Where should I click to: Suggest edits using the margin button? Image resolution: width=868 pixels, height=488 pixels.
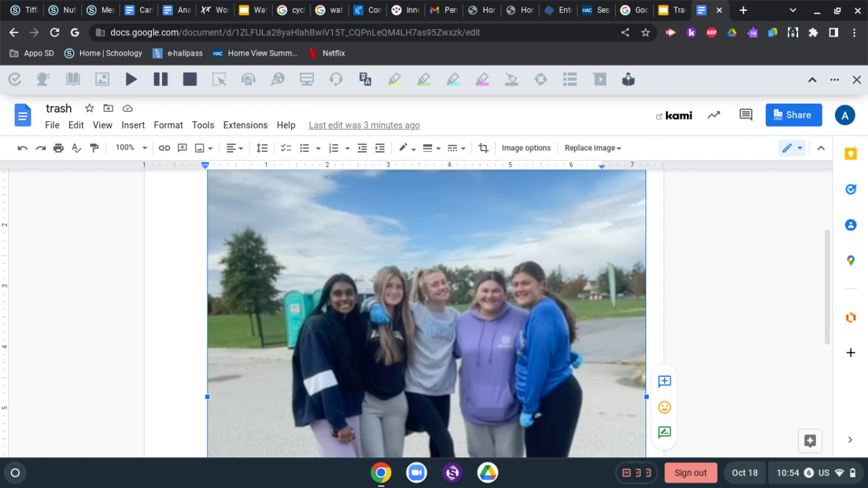click(x=665, y=432)
